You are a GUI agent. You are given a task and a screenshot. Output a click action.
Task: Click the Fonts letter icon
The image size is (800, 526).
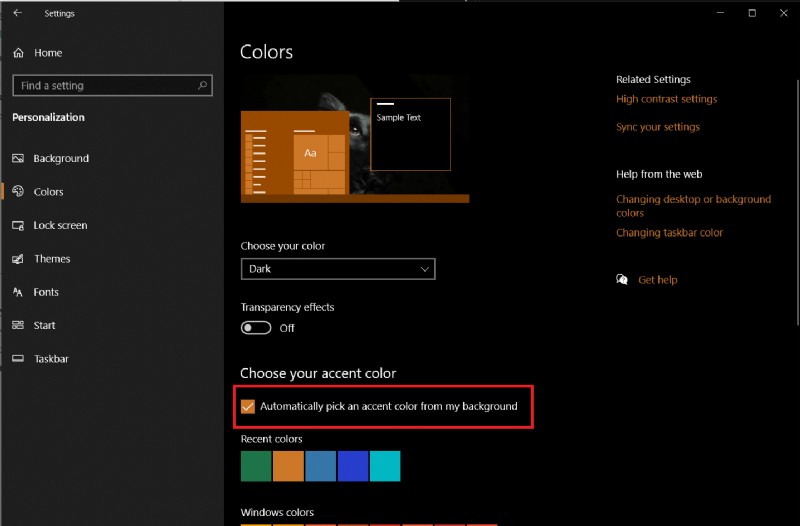(x=18, y=292)
